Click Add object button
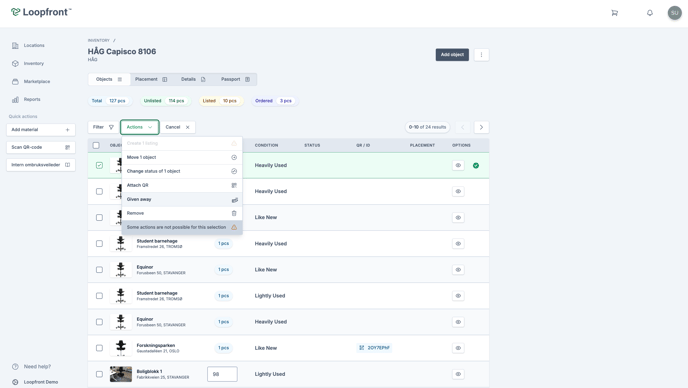 [452, 55]
